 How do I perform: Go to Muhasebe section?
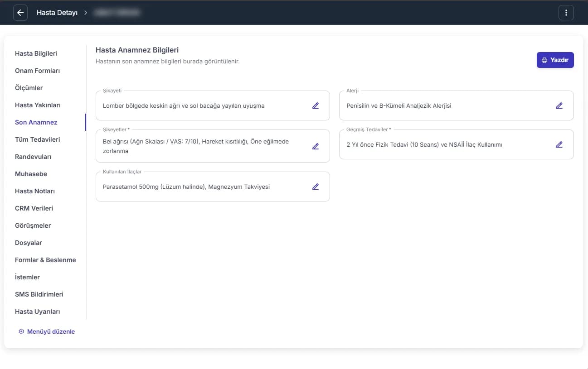tap(31, 174)
